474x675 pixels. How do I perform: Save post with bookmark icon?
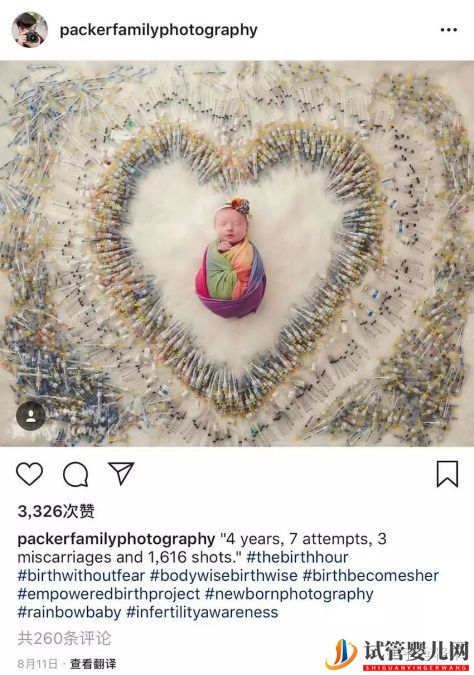447,474
